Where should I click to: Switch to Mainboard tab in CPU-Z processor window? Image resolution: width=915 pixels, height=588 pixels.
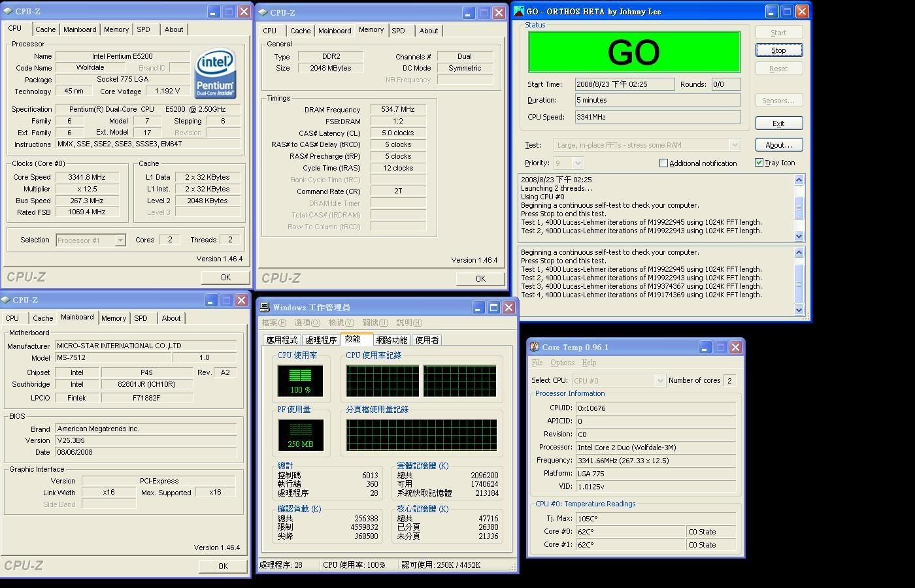click(x=80, y=29)
